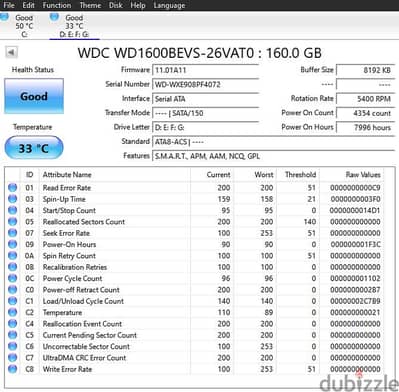Click raw value 000000000021
Image resolution: width=399 pixels, height=392 pixels.
click(x=355, y=312)
